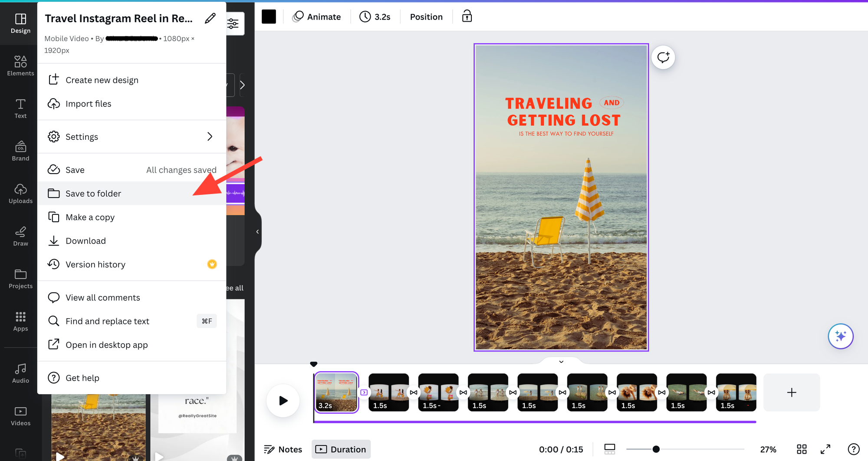Select Find and replace text

click(132, 321)
